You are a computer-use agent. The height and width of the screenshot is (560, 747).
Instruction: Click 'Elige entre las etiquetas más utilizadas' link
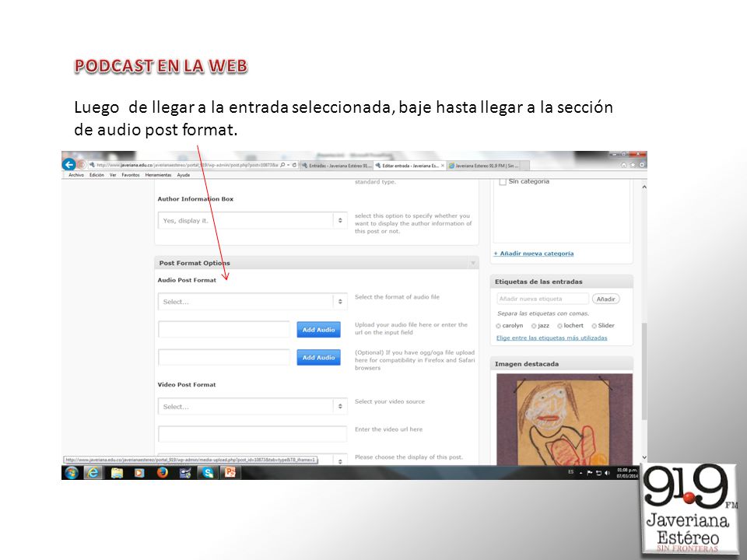pos(552,338)
